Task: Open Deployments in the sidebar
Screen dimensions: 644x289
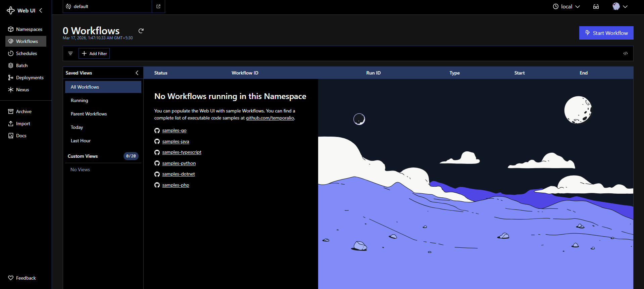Action: 26,78
